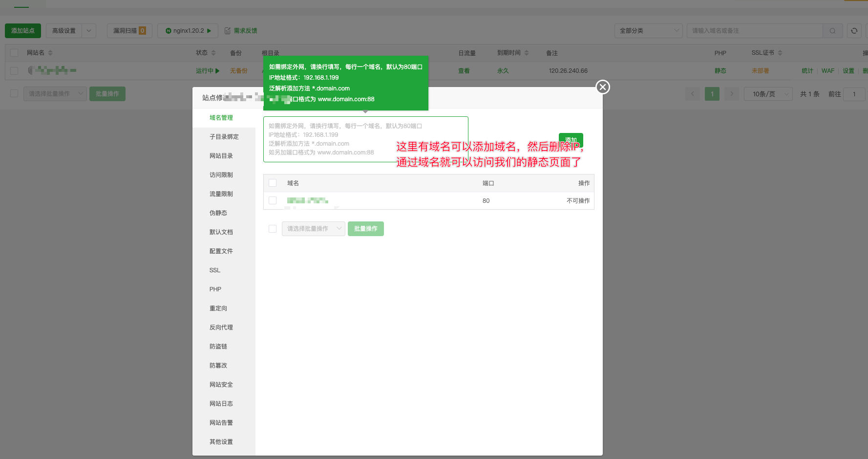Open WAF link in site row
Image resolution: width=868 pixels, height=459 pixels.
[x=828, y=71]
